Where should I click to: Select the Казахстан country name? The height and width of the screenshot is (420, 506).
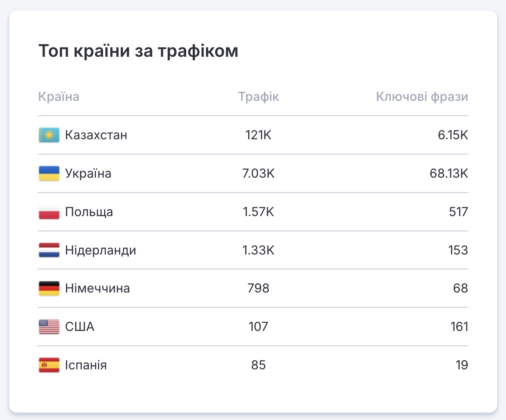tap(96, 135)
